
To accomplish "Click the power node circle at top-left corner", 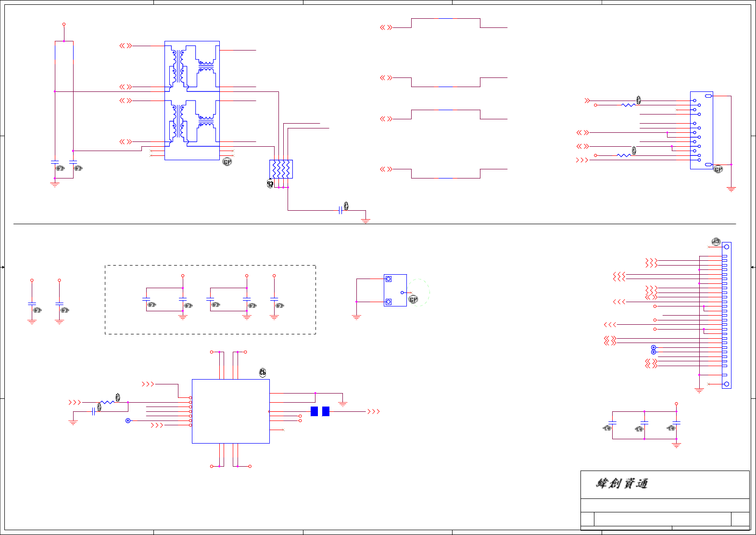I will (64, 24).
